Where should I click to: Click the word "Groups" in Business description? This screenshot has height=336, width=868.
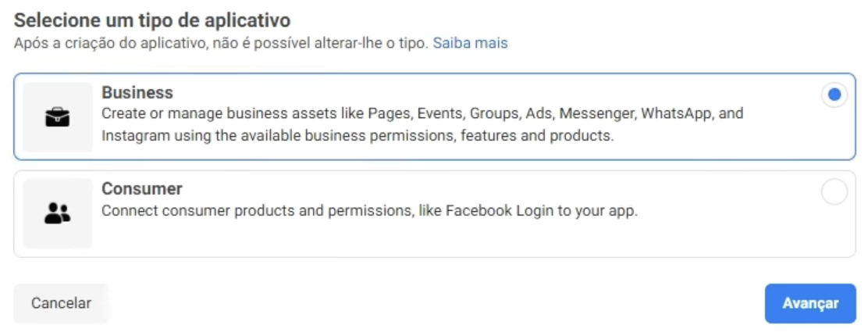pyautogui.click(x=493, y=114)
